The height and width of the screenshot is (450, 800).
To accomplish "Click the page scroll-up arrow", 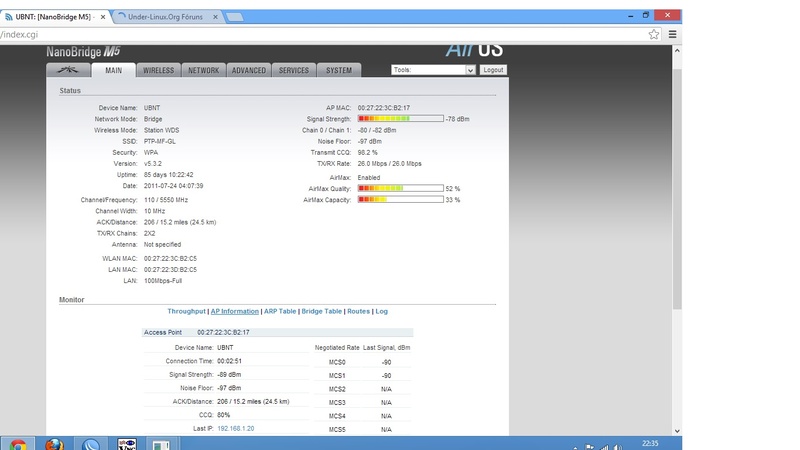I will (x=677, y=51).
